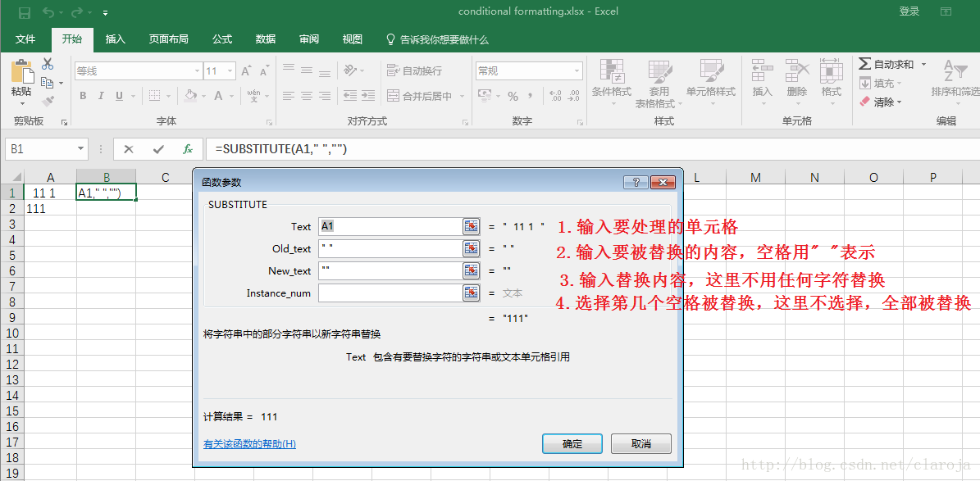Expand the Merge and Center dropdown arrow

[x=463, y=96]
